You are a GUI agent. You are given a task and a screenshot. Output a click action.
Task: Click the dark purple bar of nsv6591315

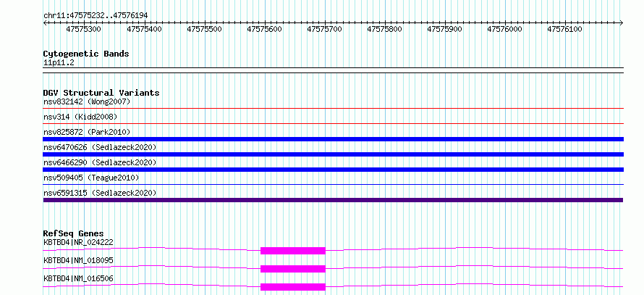coord(334,200)
